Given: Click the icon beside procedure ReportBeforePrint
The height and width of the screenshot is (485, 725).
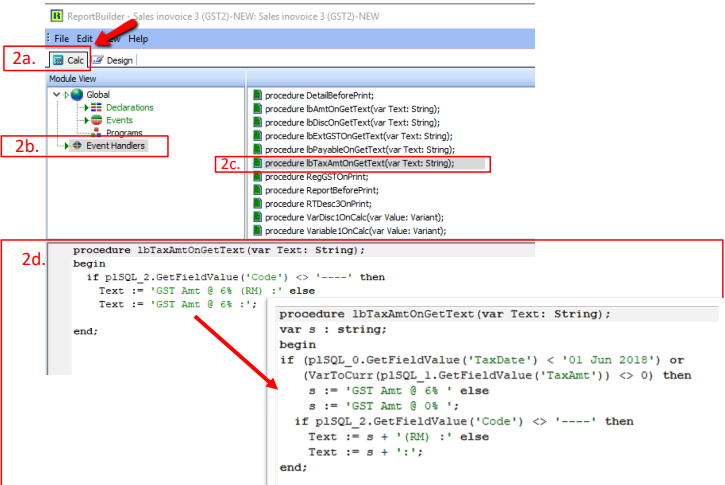Looking at the screenshot, I should 257,189.
